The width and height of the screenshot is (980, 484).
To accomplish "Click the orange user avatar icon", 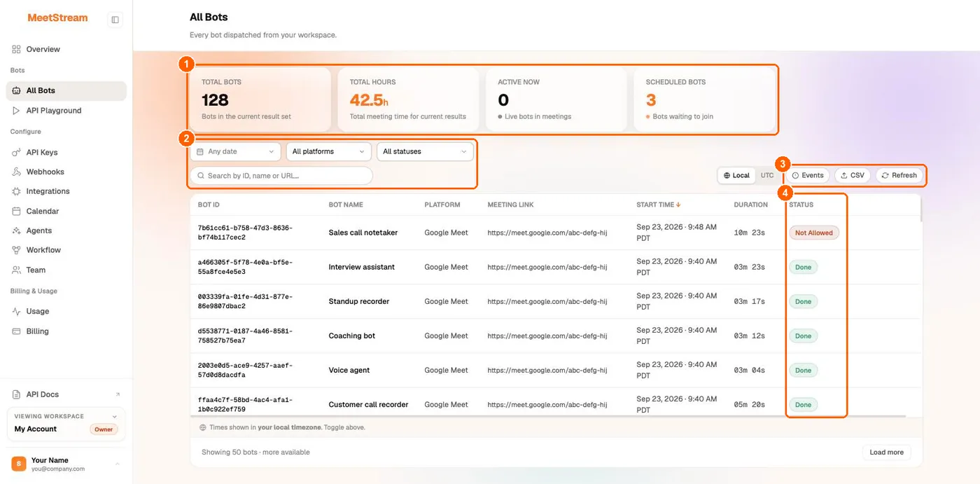I will click(19, 464).
